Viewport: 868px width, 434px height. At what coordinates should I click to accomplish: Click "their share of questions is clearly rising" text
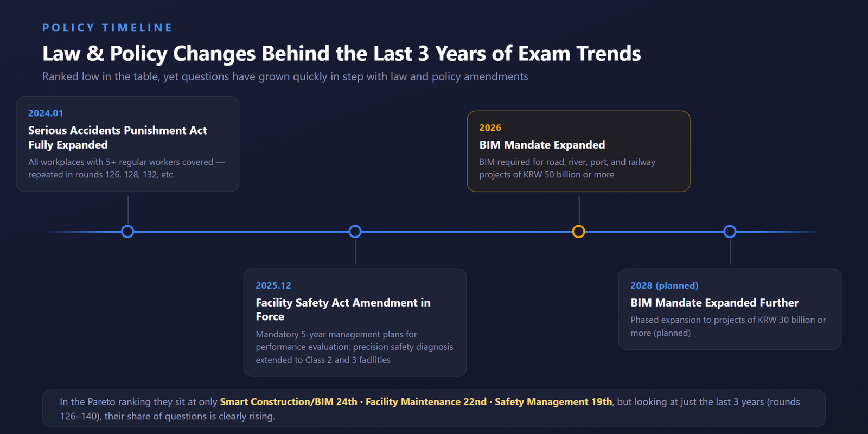click(x=190, y=416)
